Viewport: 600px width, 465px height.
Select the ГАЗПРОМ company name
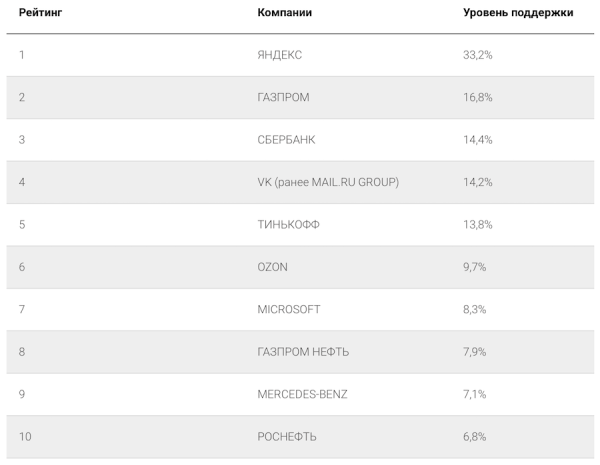coord(283,97)
